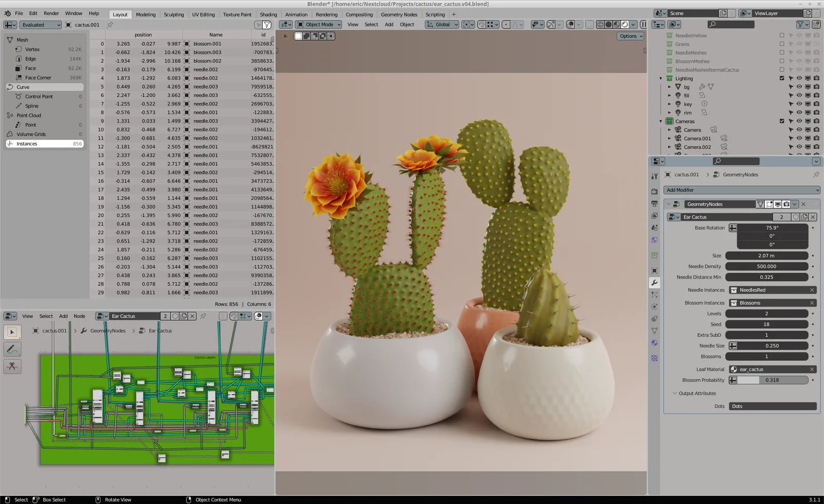Select the Render Properties icon

coord(655,191)
